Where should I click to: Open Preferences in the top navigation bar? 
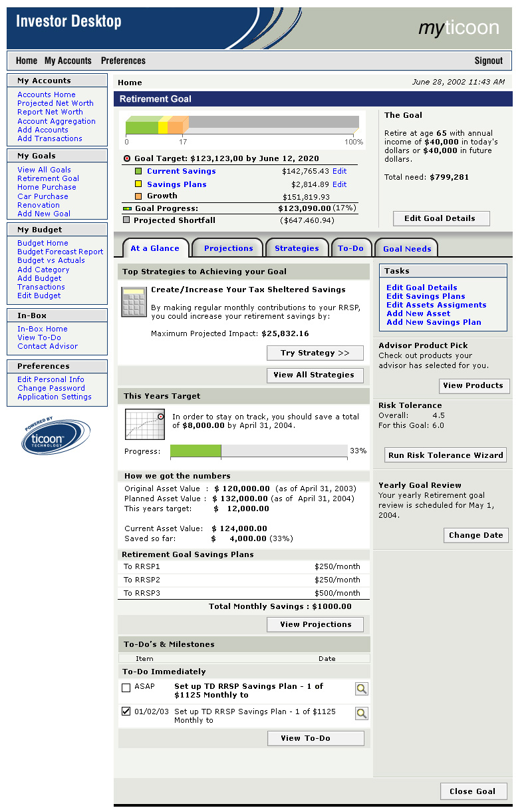pos(123,61)
